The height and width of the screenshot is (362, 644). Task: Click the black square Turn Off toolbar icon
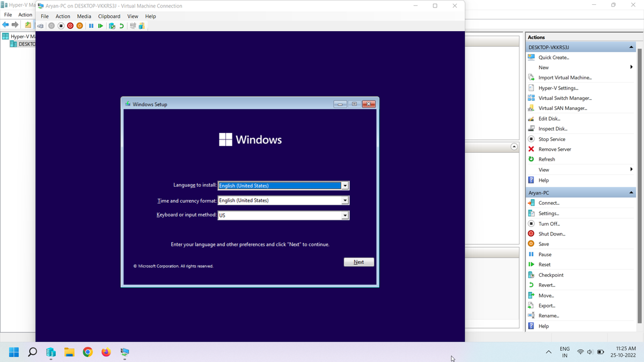pyautogui.click(x=61, y=26)
